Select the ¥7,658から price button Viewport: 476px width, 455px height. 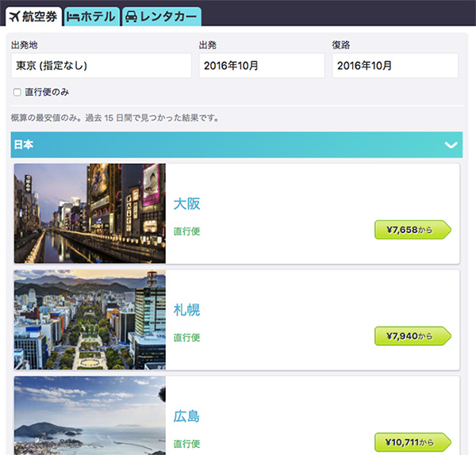pyautogui.click(x=413, y=230)
